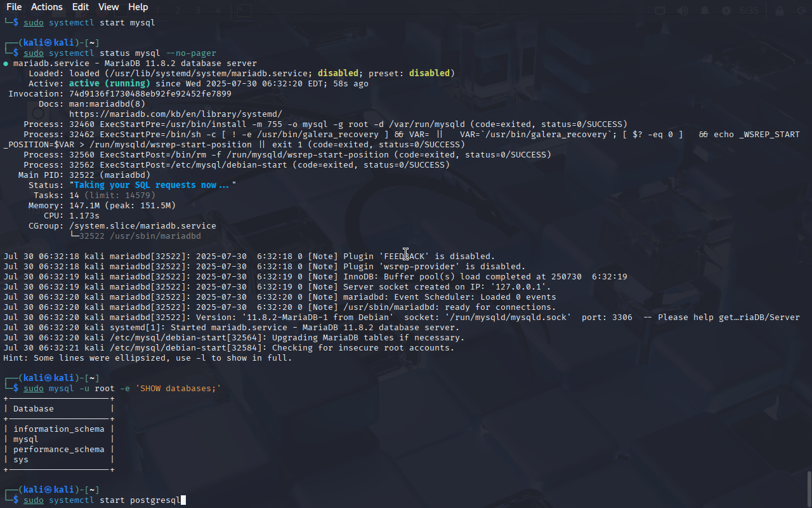The height and width of the screenshot is (508, 812).
Task: Click the faint terminal window icon in panel
Action: coord(244,11)
